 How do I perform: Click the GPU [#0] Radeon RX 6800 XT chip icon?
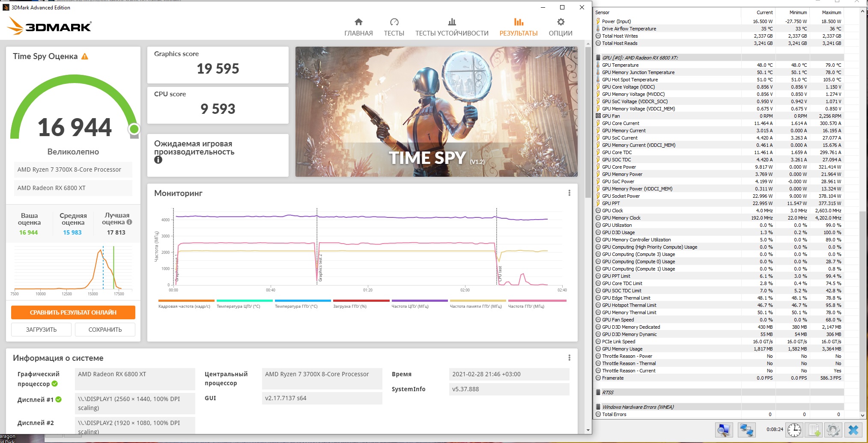pyautogui.click(x=598, y=58)
